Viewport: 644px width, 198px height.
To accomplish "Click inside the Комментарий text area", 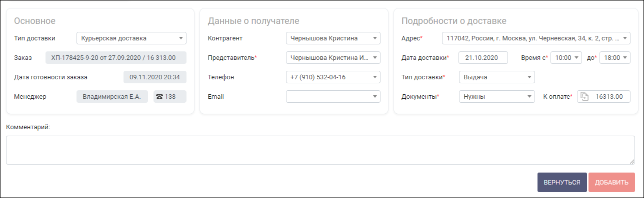I will (x=320, y=150).
